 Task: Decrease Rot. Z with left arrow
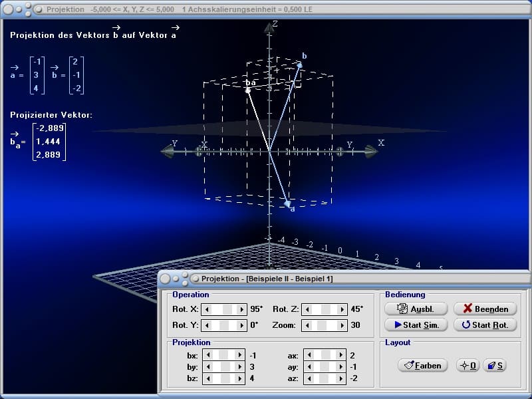pos(307,309)
